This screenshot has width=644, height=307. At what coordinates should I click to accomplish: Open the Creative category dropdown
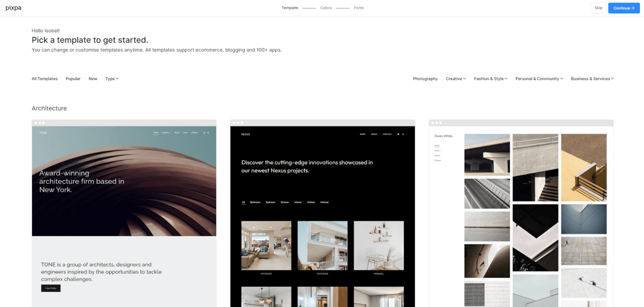[x=456, y=79]
